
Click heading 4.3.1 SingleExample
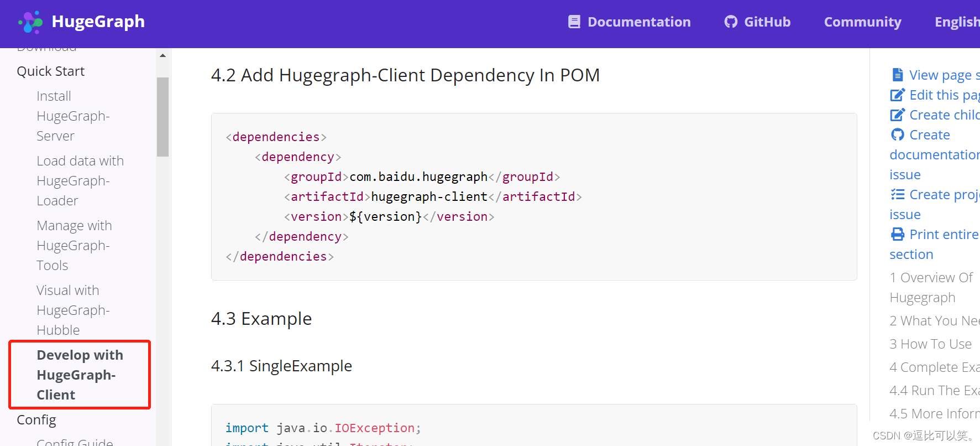pos(281,366)
